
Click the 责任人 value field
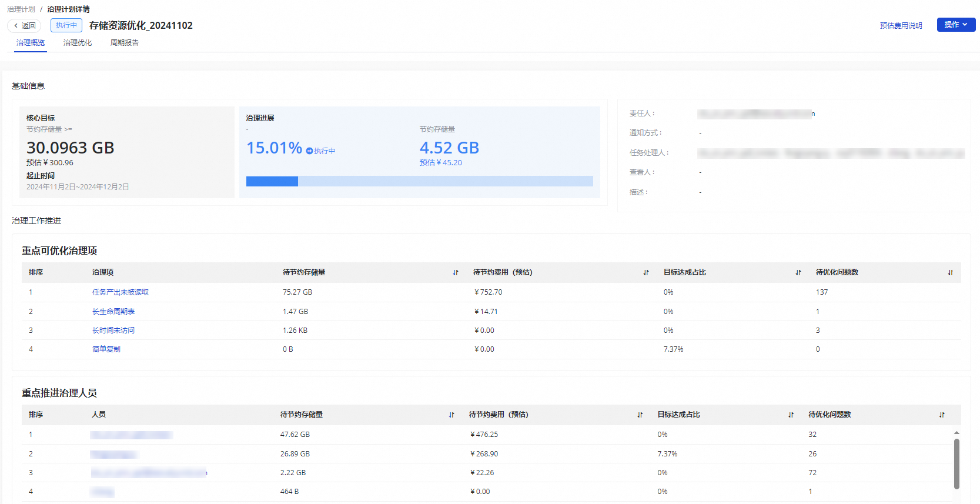point(756,114)
